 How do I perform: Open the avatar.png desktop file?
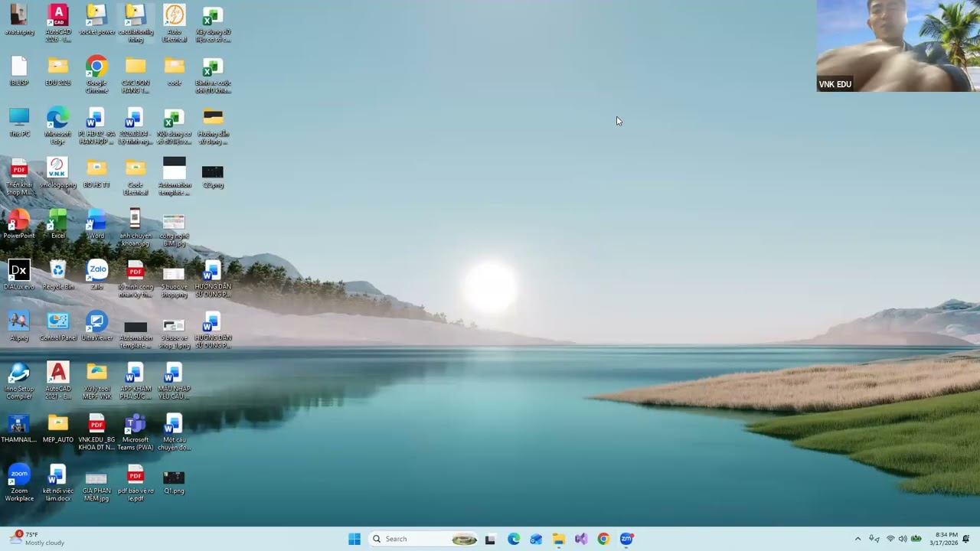(x=19, y=20)
